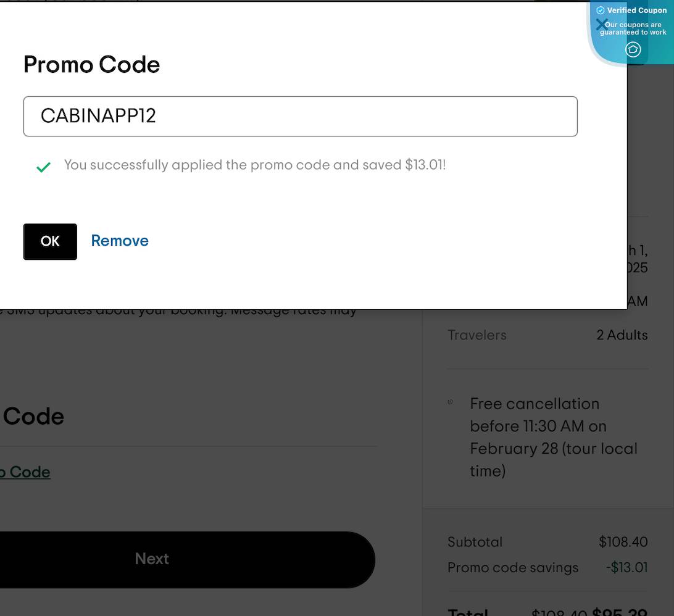Click the Promo Code dialog heading
The height and width of the screenshot is (616, 674).
tap(92, 65)
